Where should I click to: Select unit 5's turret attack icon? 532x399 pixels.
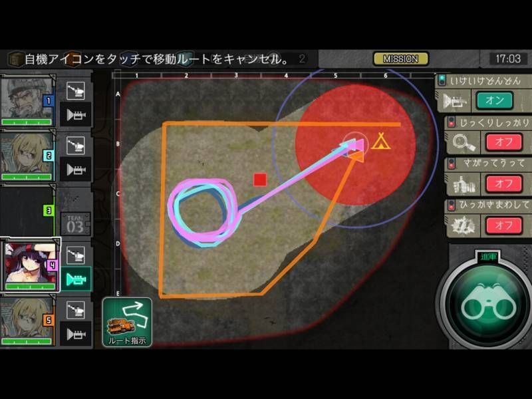75,310
